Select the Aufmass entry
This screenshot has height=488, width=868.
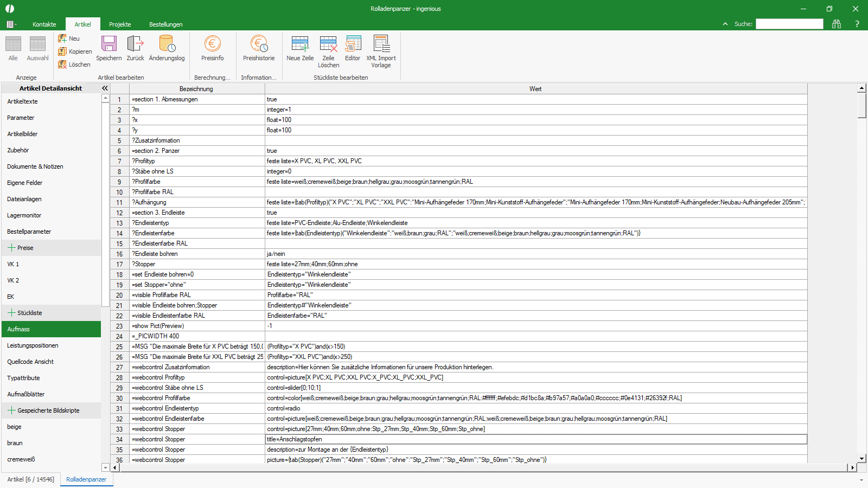point(51,329)
